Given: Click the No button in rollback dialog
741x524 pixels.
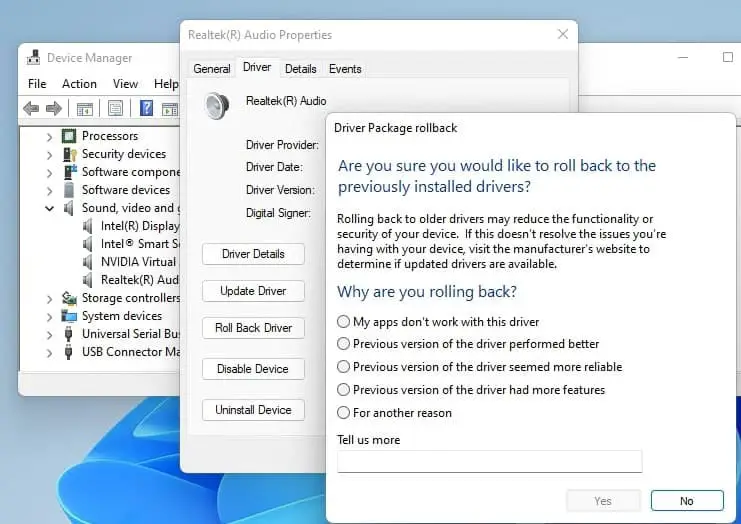Looking at the screenshot, I should click(686, 501).
